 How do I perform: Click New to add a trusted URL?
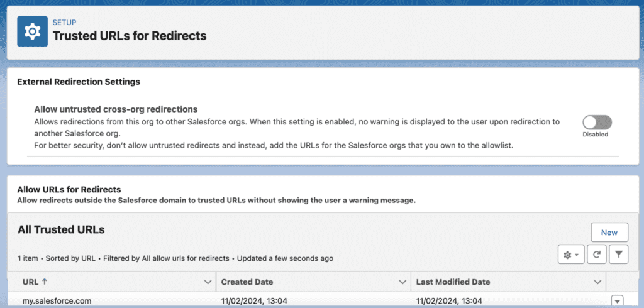[x=609, y=232]
